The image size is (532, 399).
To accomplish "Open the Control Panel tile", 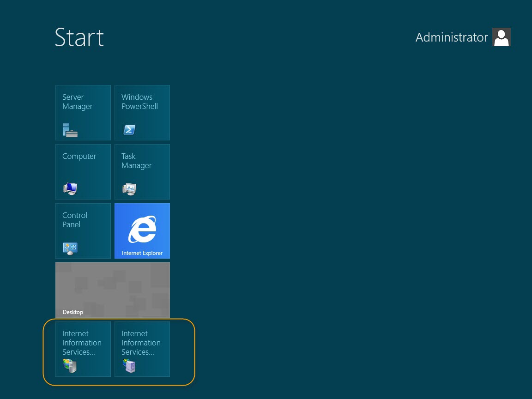I will point(83,231).
